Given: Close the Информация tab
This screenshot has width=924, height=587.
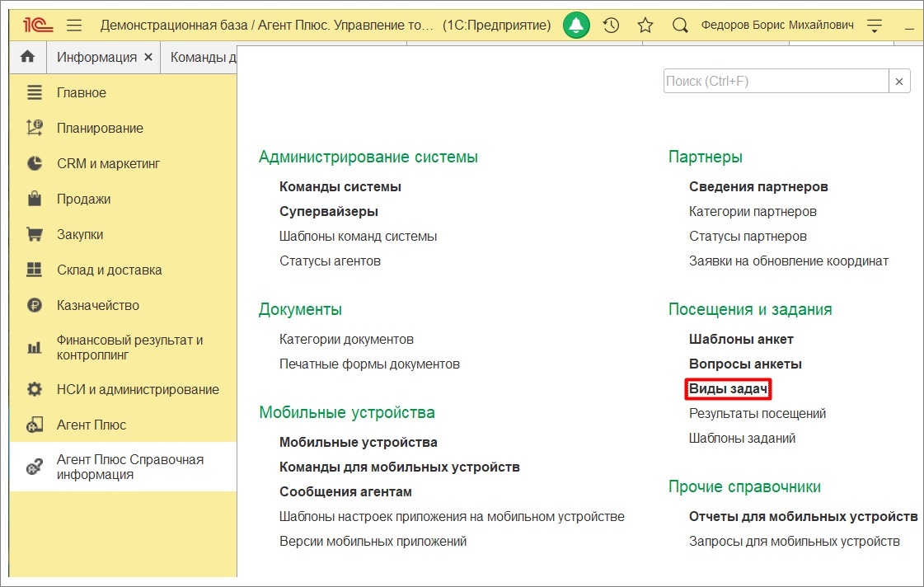Looking at the screenshot, I should 148,57.
